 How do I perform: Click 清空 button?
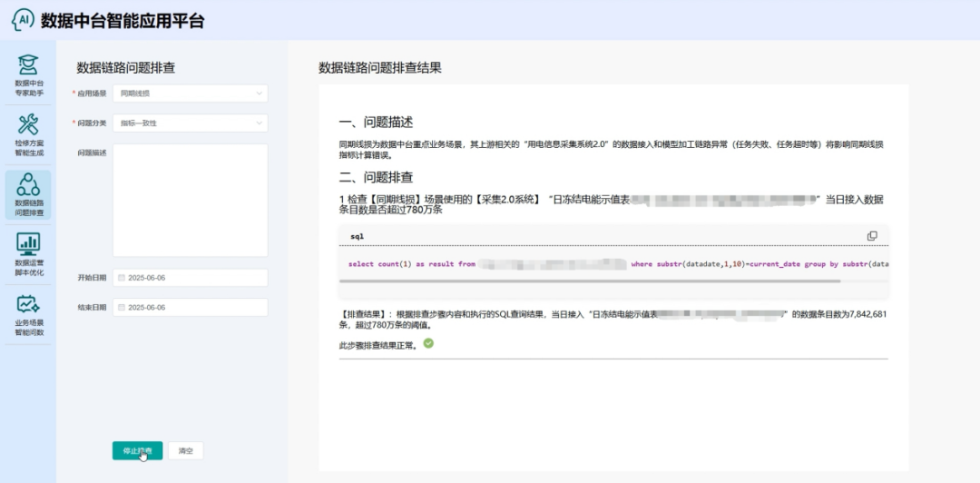[x=186, y=450]
